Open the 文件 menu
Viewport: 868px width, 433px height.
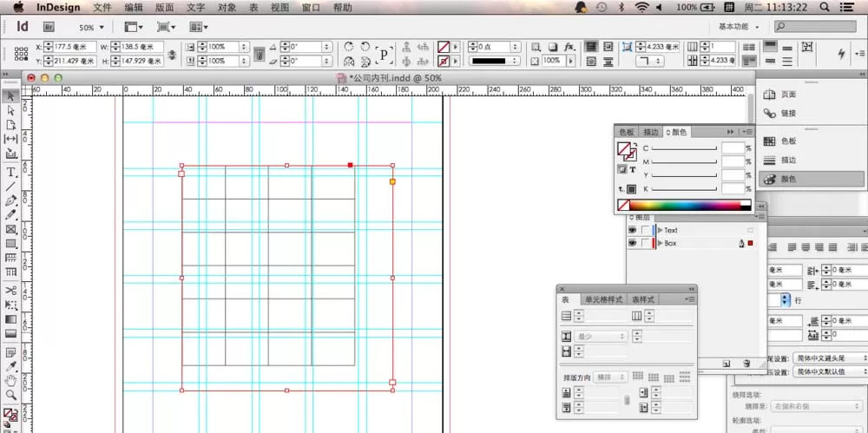tap(102, 8)
